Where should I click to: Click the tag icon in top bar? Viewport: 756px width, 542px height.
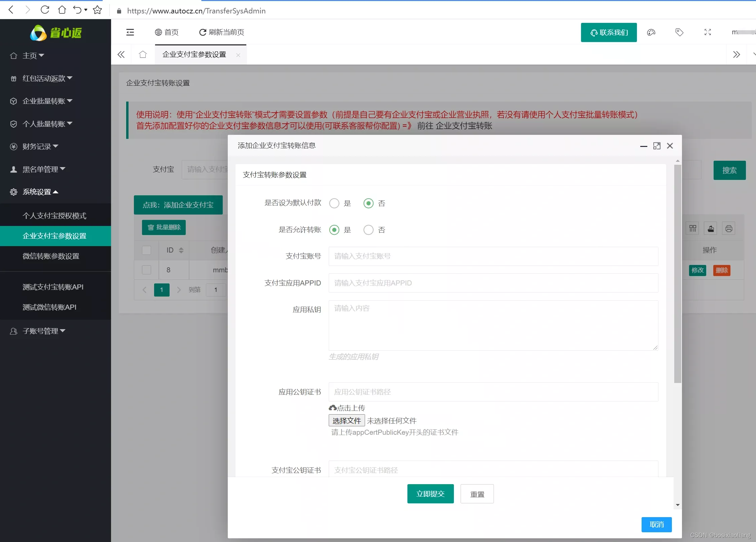tap(679, 32)
